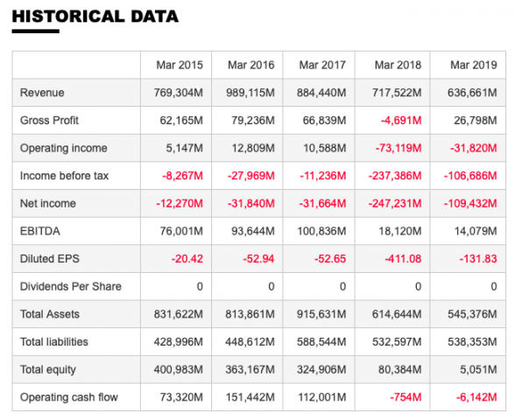Click the Total equity row label
The width and height of the screenshot is (515, 420).
(48, 370)
